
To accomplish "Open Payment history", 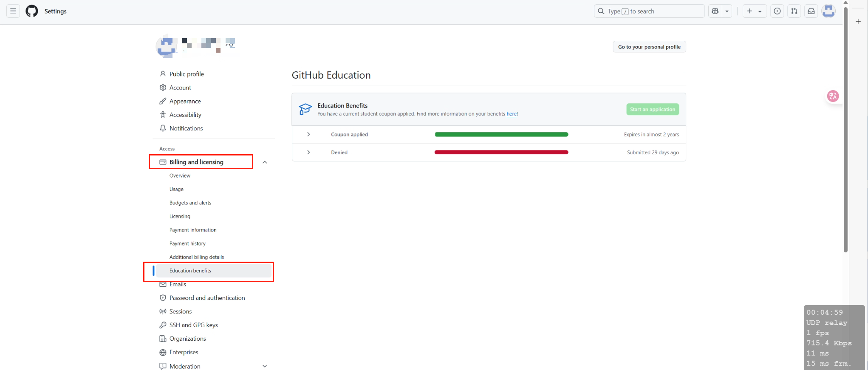I will click(x=187, y=243).
